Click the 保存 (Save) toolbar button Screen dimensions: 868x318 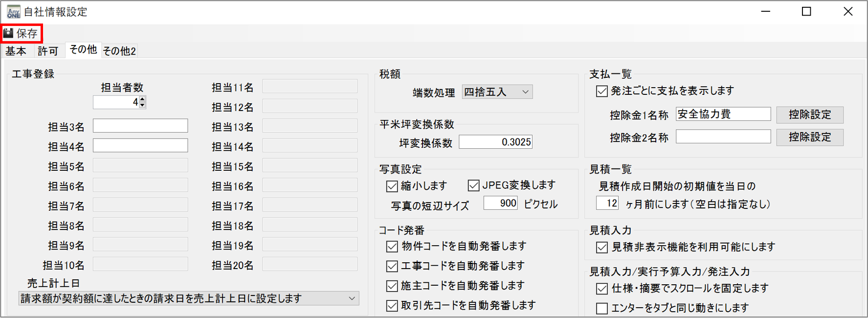coord(21,33)
